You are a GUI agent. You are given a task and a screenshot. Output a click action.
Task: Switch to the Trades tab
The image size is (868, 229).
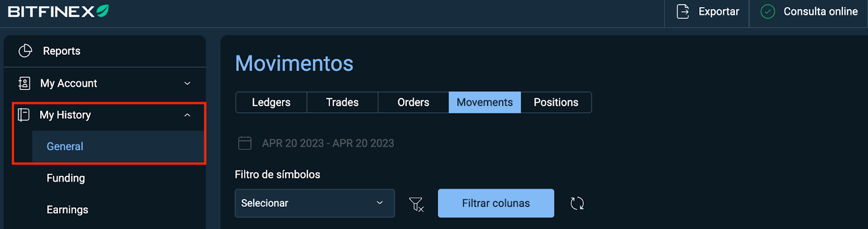coord(342,102)
